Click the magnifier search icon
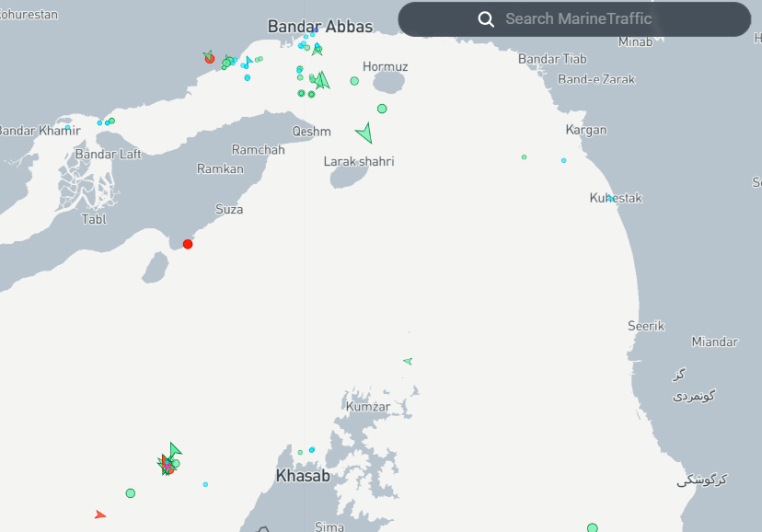This screenshot has width=762, height=532. (x=486, y=19)
